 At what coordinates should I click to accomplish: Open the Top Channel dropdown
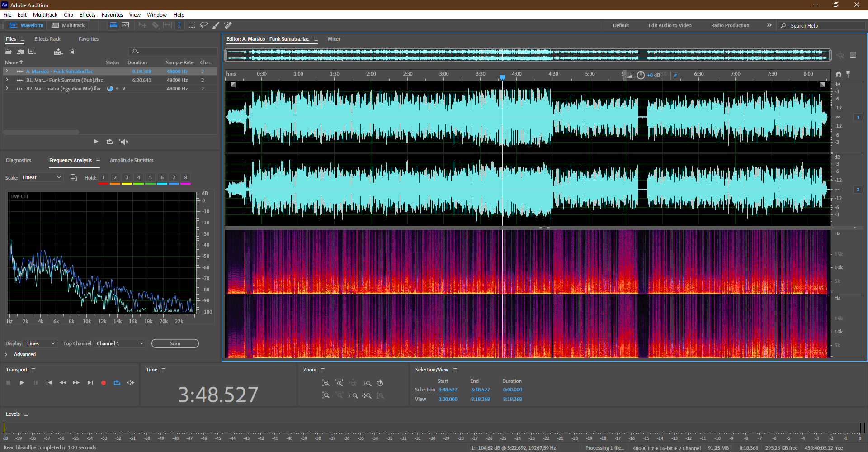(x=120, y=343)
